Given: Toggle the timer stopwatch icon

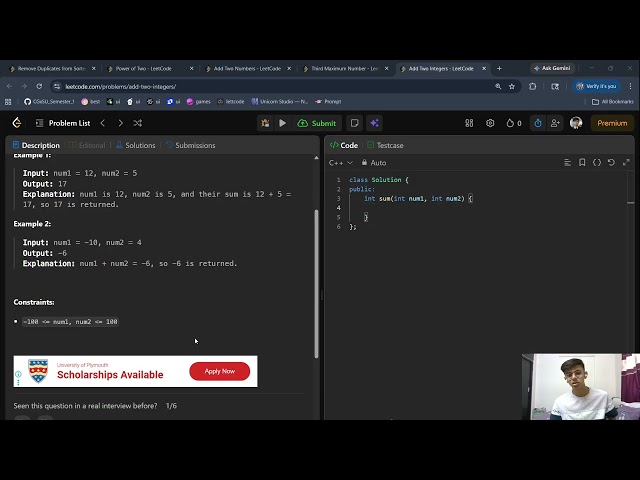Looking at the screenshot, I should (538, 123).
